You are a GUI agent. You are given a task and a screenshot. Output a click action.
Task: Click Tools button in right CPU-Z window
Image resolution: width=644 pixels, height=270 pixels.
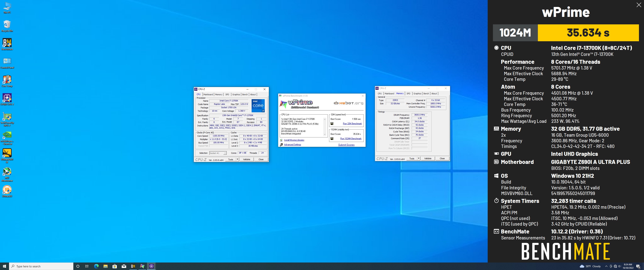point(412,159)
